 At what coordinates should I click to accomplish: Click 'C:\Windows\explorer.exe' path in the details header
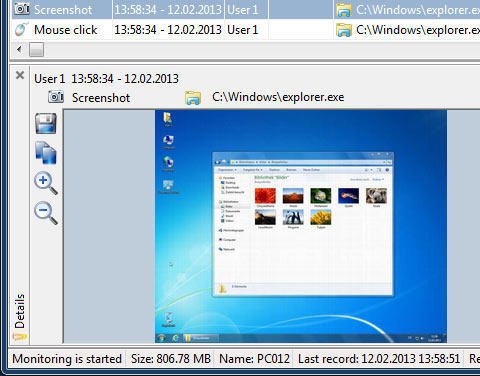pyautogui.click(x=278, y=97)
